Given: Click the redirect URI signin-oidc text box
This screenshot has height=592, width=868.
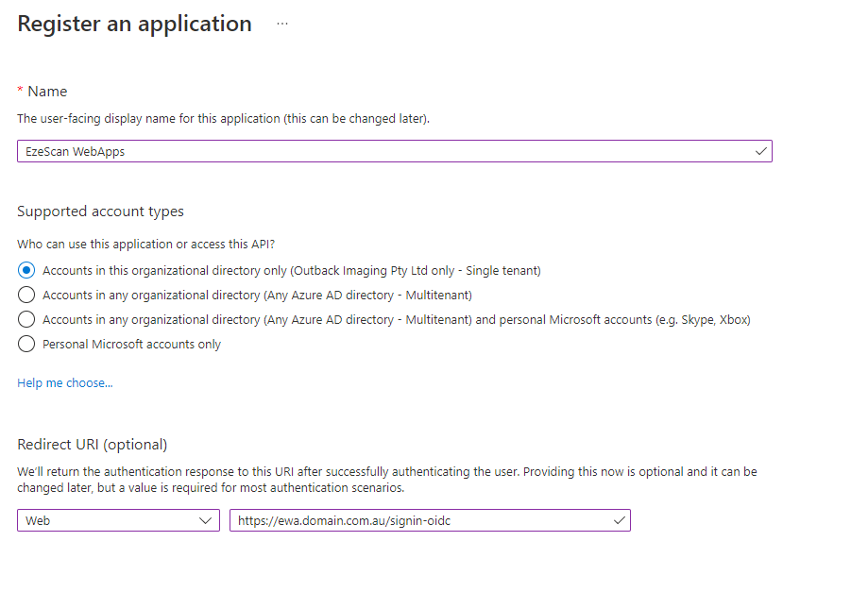Looking at the screenshot, I should coord(416,520).
